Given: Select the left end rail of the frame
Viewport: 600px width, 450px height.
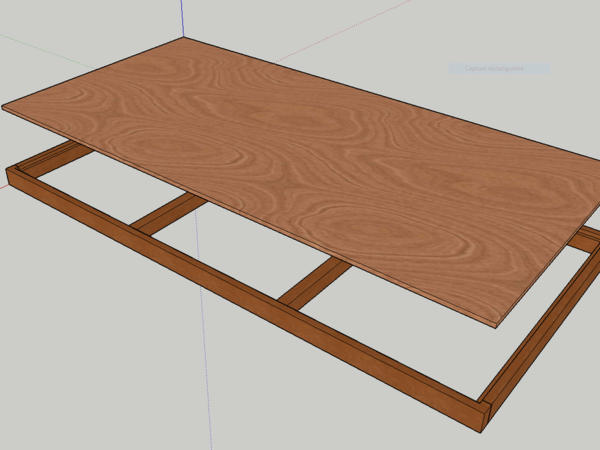Looking at the screenshot, I should click(x=45, y=162).
